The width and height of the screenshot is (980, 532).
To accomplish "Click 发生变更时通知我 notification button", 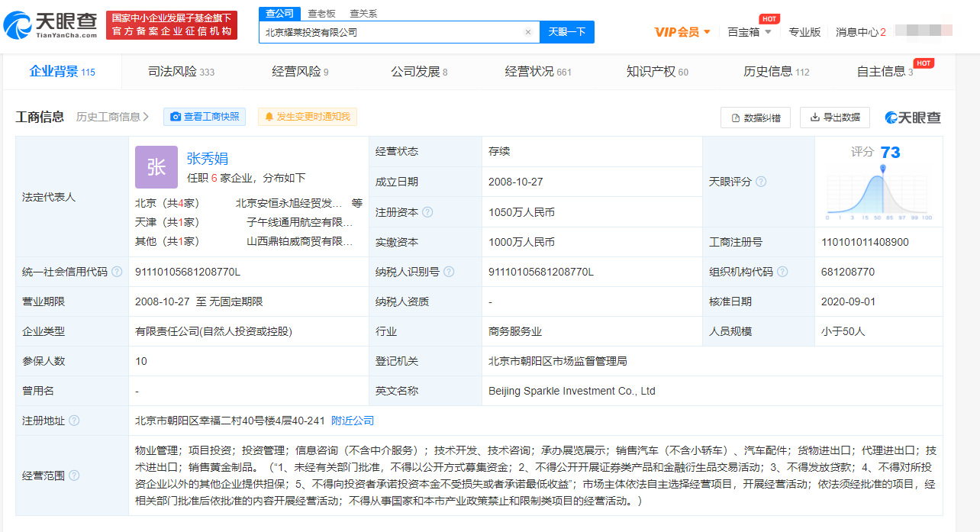I will click(x=308, y=117).
